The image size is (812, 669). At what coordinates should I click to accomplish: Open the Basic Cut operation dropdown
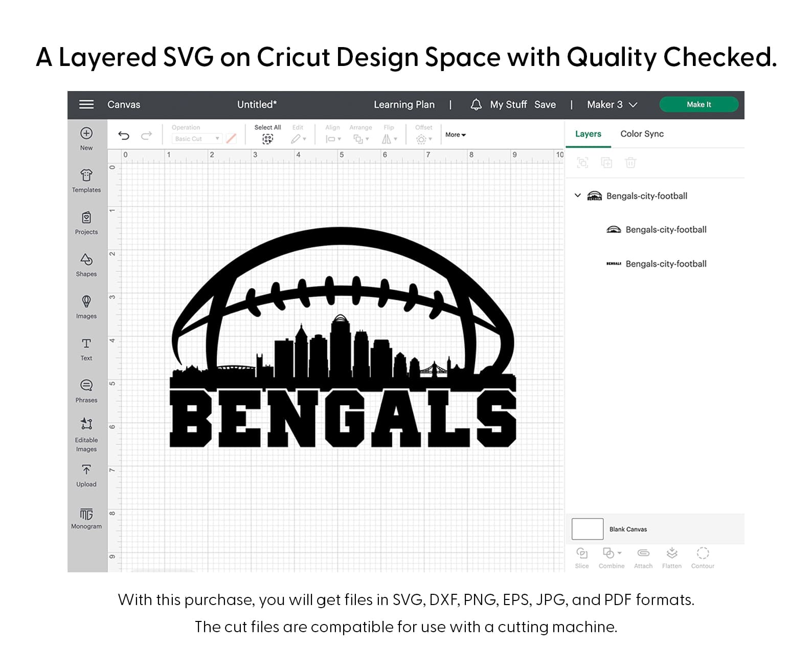[x=197, y=139]
